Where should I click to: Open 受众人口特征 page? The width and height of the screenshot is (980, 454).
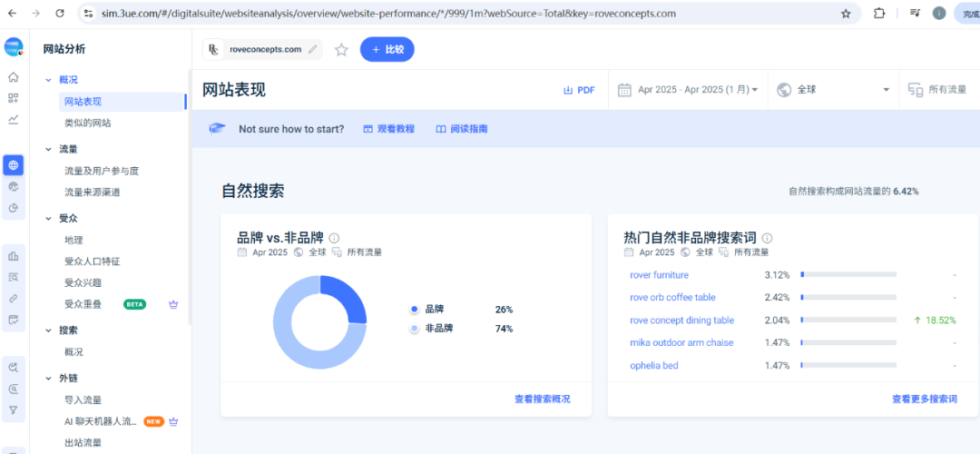pos(93,262)
